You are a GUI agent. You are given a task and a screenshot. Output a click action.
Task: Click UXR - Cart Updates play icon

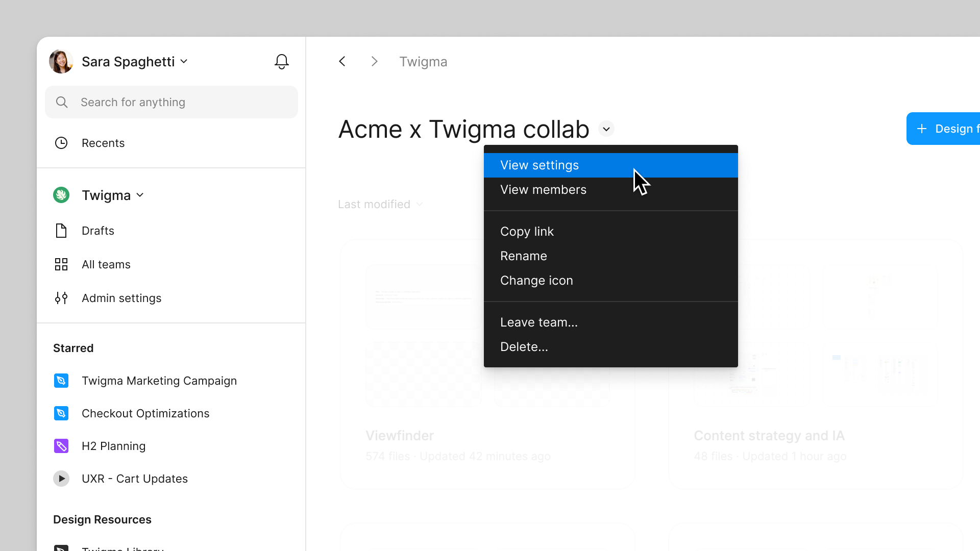[61, 479]
